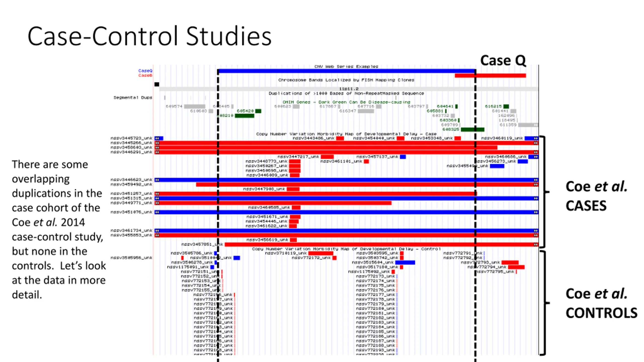Click the right arrow on nssv3457851_unk bar
Image resolution: width=644 pixels, height=362 pixels.
tap(536, 244)
